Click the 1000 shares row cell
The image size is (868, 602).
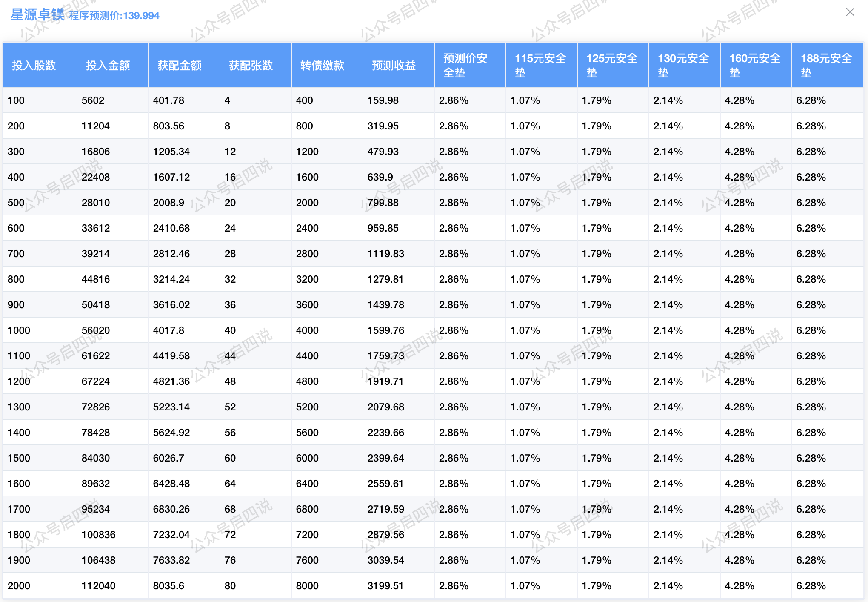point(19,330)
